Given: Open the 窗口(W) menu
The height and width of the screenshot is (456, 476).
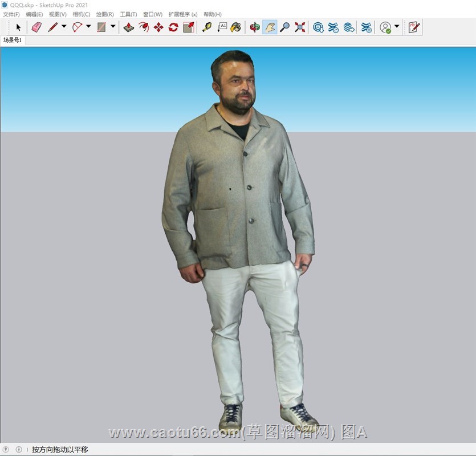Looking at the screenshot, I should click(x=153, y=14).
